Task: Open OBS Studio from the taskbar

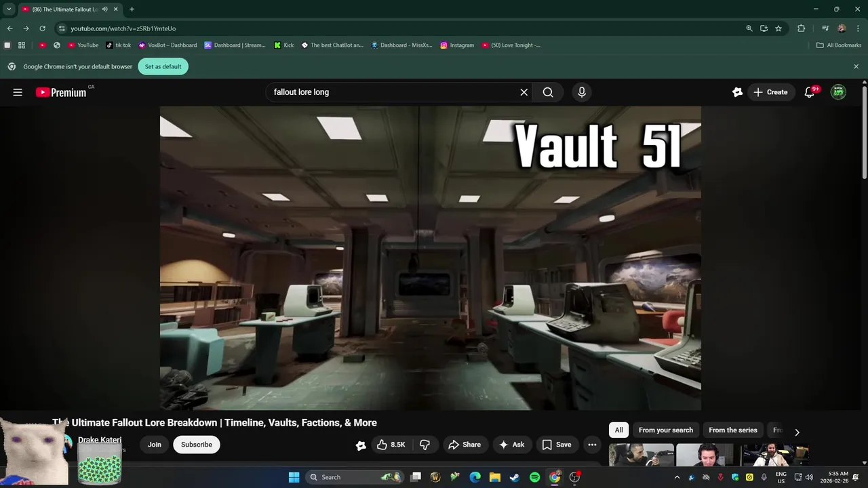Action: (574, 477)
